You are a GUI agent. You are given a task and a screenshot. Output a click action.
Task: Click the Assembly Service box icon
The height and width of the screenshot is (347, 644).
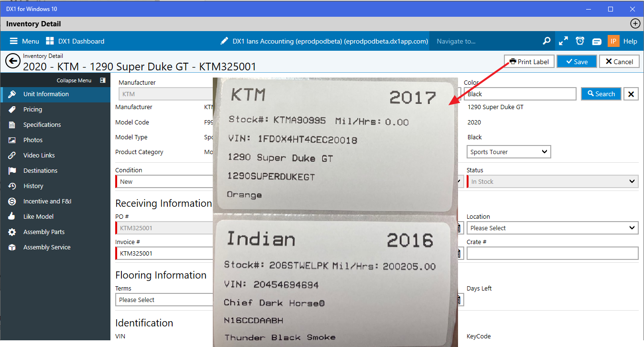(x=12, y=247)
